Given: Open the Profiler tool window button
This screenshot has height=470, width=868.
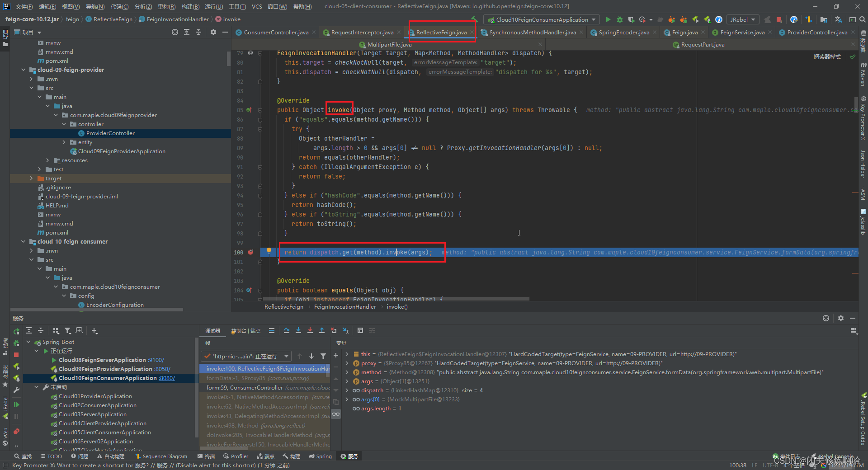Looking at the screenshot, I should pyautogui.click(x=236, y=456).
